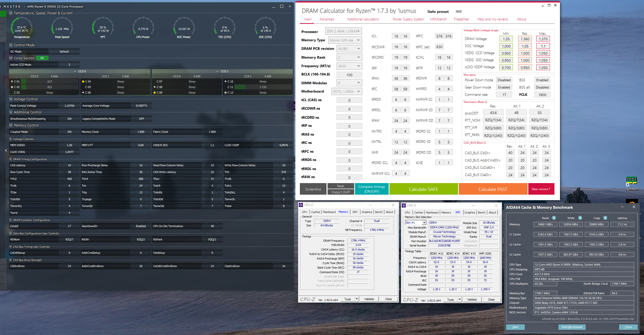Click the gold star on core C 09
The height and width of the screenshot is (335, 644).
coord(155,93)
